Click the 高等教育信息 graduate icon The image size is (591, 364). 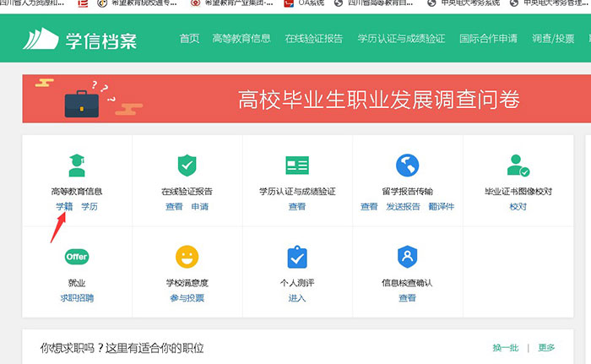tap(76, 165)
